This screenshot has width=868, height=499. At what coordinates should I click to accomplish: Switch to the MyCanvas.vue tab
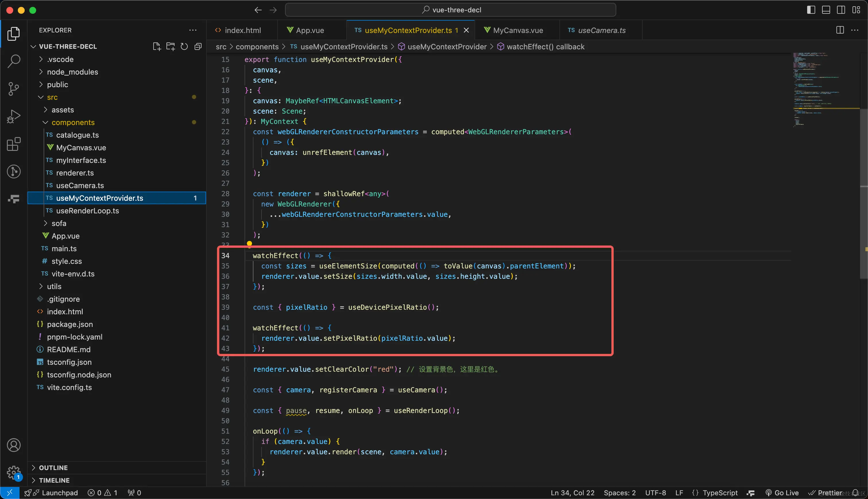518,30
